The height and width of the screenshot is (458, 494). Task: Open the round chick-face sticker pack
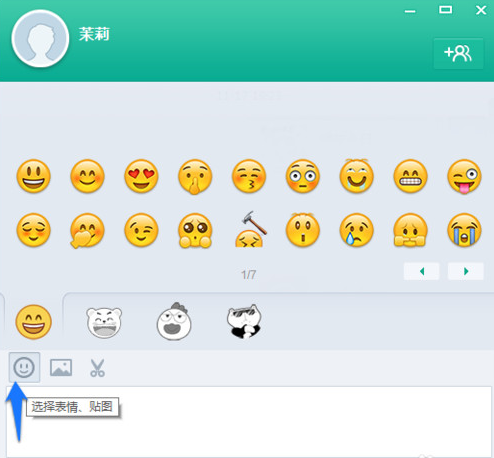[x=174, y=321]
